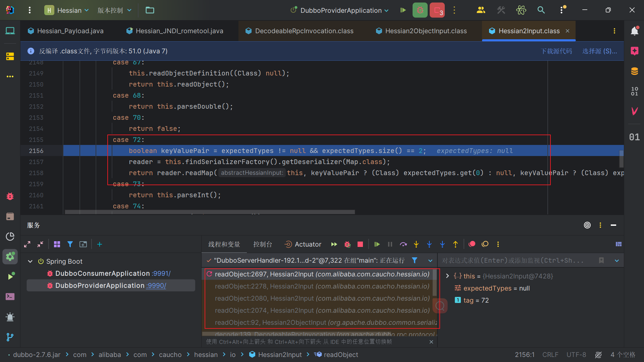The width and height of the screenshot is (644, 362).
Task: Click the green Run button in the top toolbar
Action: pos(403,10)
